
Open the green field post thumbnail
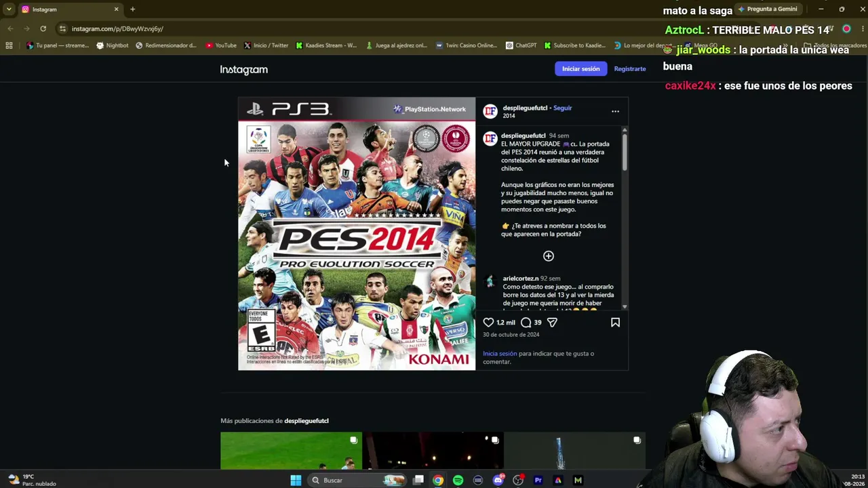pyautogui.click(x=291, y=451)
